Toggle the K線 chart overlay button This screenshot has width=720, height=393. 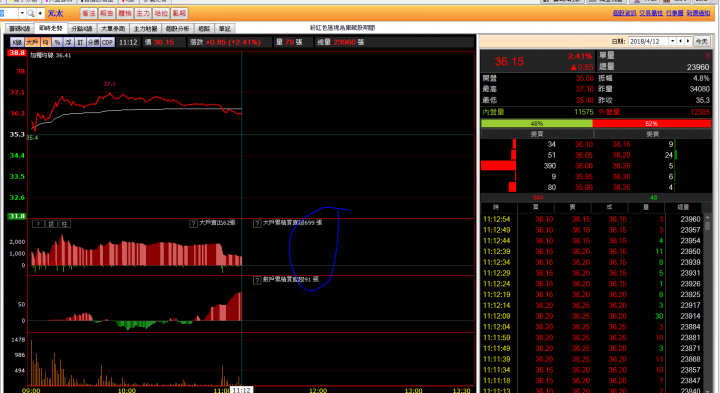click(x=17, y=42)
